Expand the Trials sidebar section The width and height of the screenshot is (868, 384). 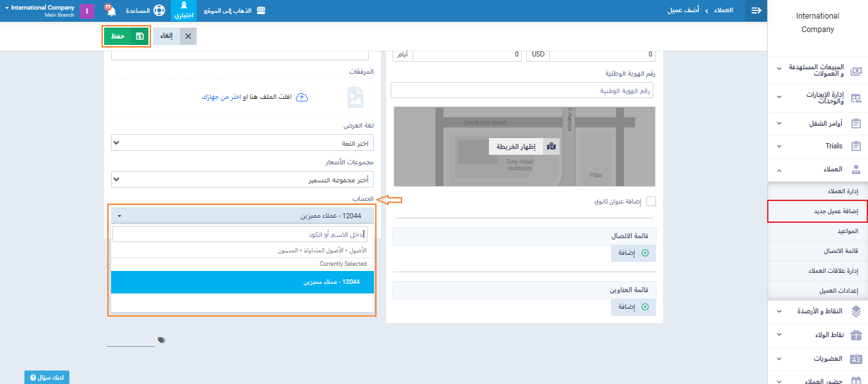818,146
